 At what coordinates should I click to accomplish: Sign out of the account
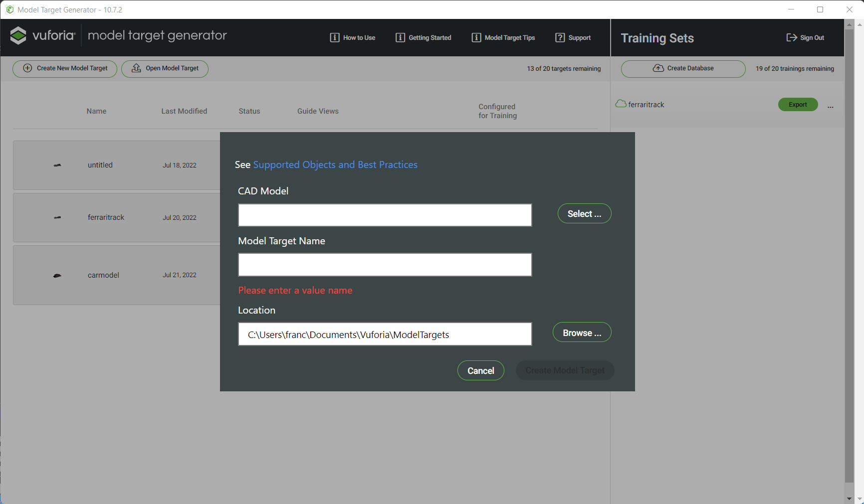pyautogui.click(x=806, y=38)
